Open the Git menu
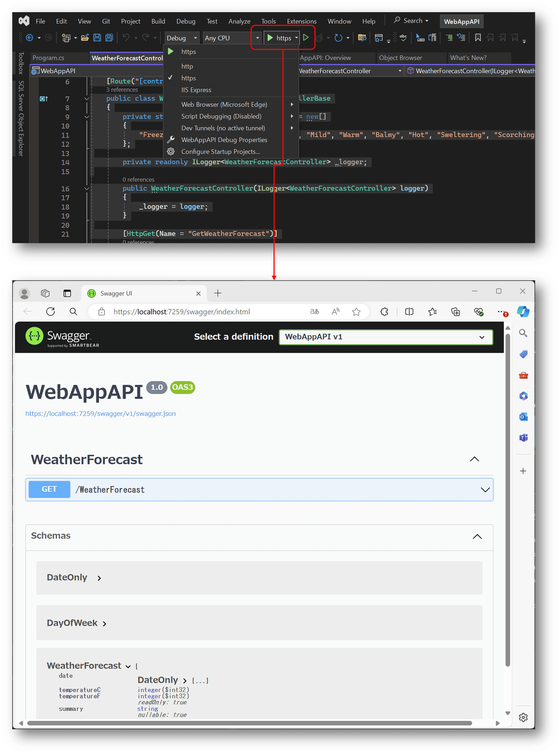The width and height of the screenshot is (560, 754). [x=106, y=21]
